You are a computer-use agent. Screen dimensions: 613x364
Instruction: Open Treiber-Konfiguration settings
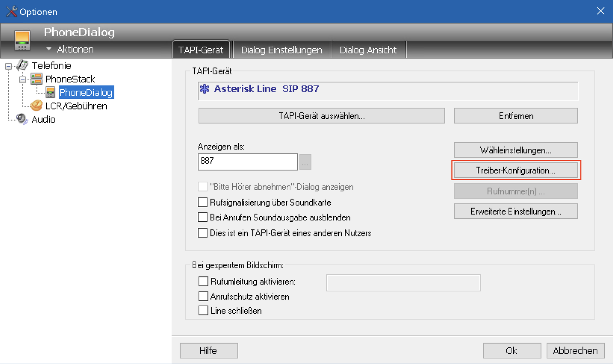[x=516, y=170]
